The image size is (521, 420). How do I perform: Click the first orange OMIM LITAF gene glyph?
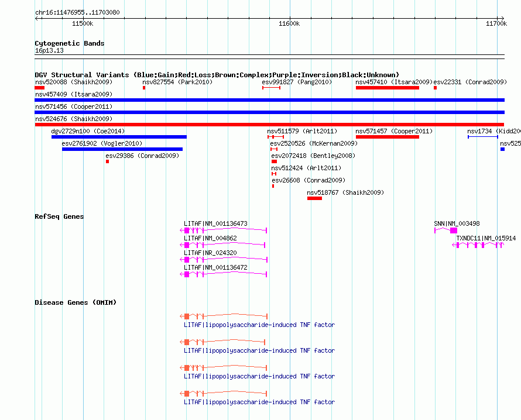(x=223, y=316)
